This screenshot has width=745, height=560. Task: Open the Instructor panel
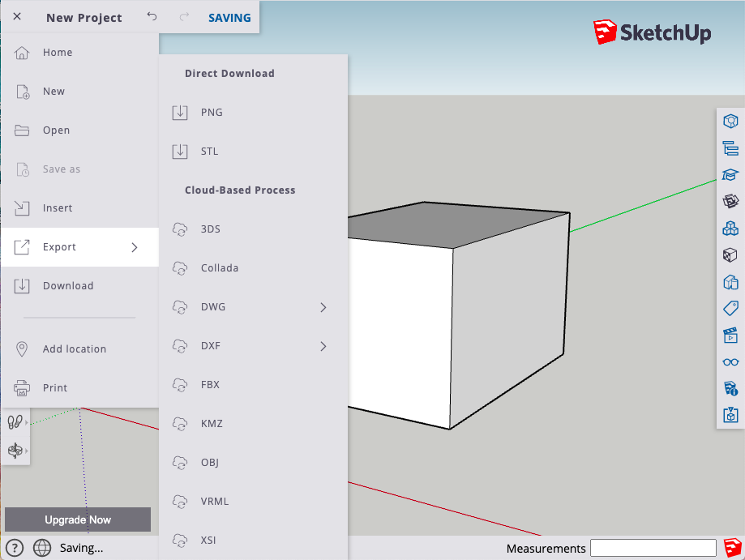730,174
